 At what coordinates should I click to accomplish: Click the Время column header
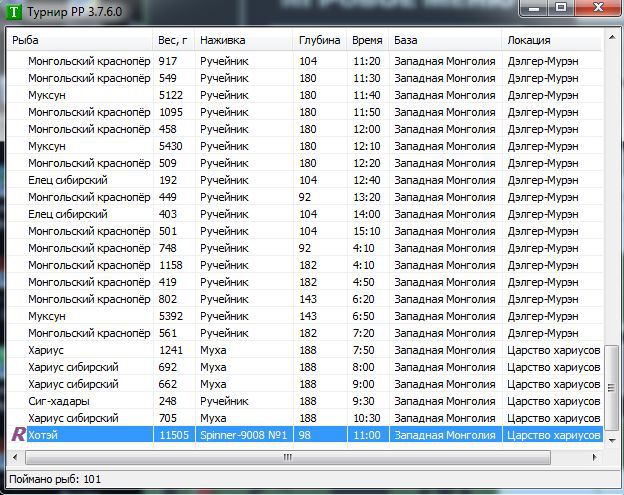(368, 40)
